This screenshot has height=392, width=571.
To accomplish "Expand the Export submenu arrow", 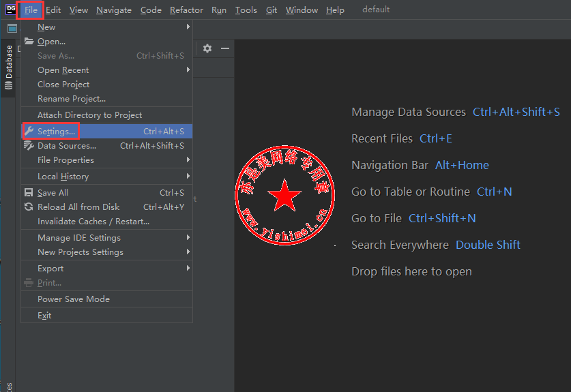I will 188,268.
